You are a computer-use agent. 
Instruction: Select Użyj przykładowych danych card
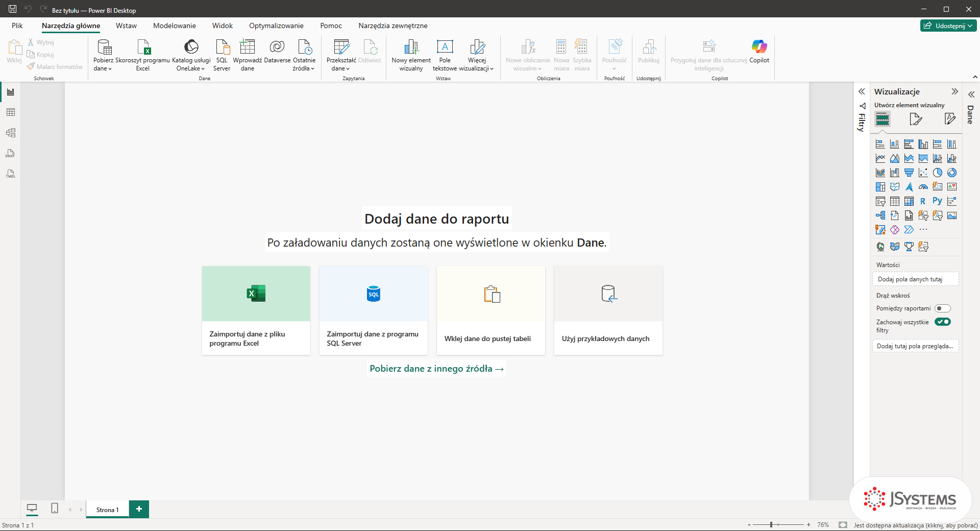point(608,310)
